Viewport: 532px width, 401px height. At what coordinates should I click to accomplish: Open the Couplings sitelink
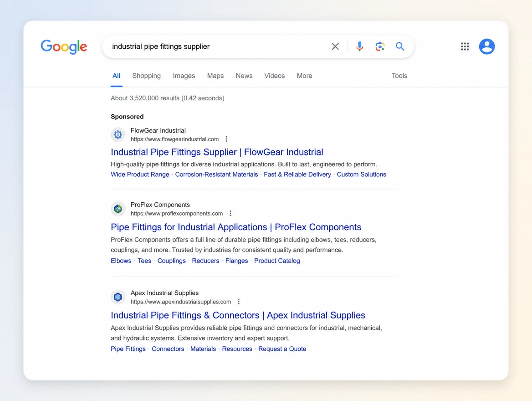(171, 261)
